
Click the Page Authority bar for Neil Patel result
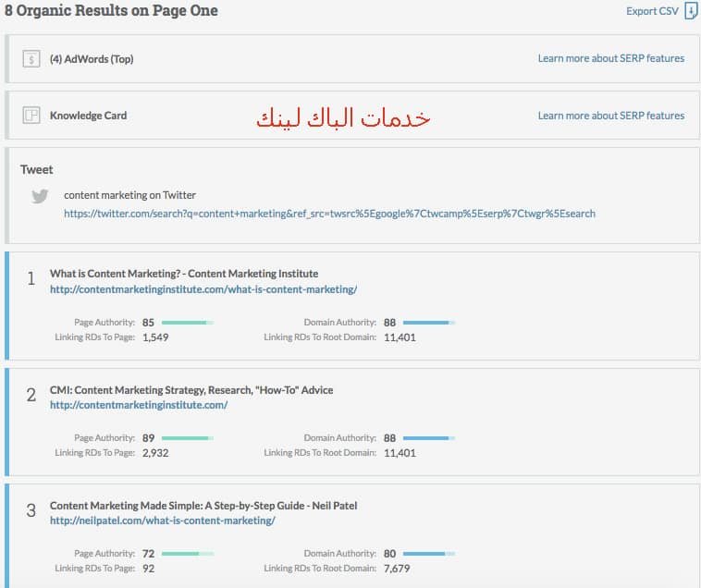tap(188, 554)
